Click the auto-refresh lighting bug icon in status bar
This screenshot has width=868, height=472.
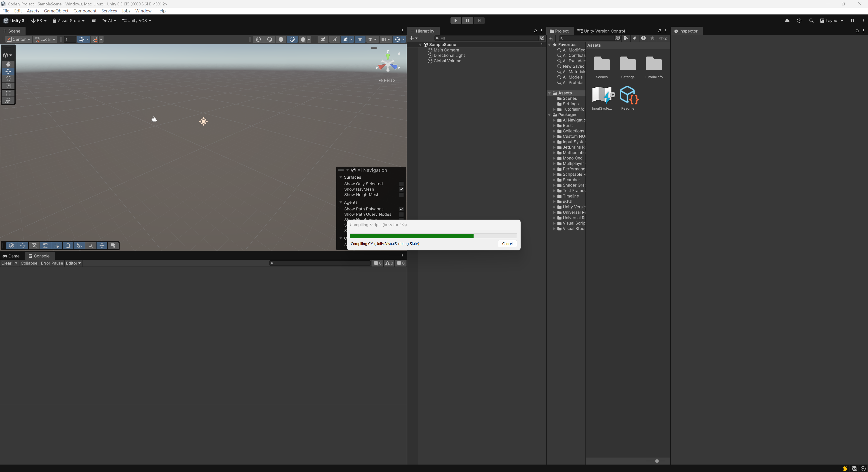[845, 469]
